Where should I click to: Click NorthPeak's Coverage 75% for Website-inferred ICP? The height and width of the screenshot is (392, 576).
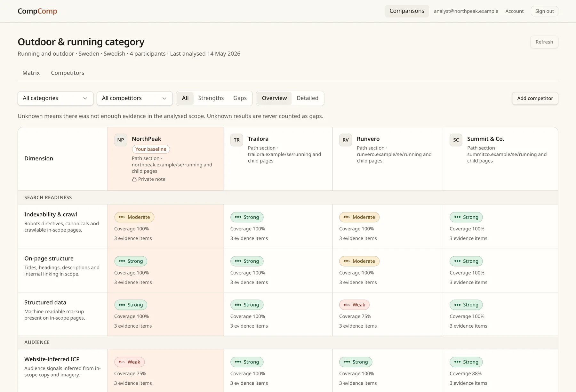click(130, 374)
